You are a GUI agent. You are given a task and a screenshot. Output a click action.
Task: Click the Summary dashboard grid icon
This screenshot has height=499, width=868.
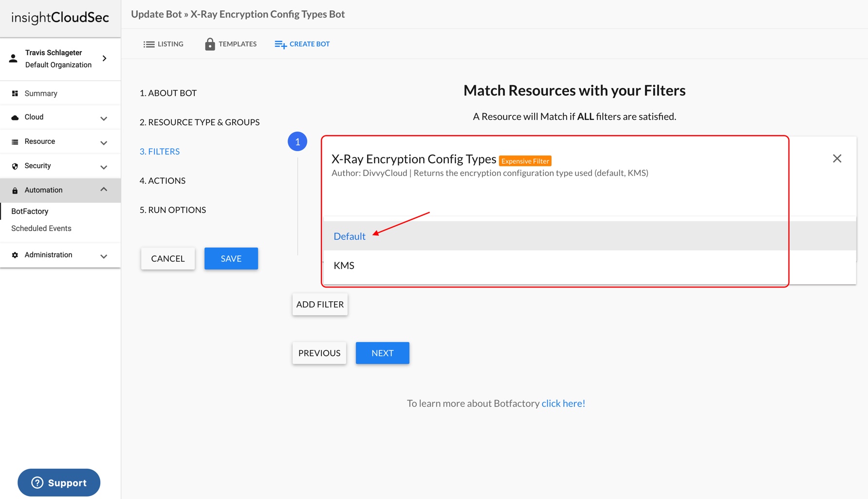(15, 94)
